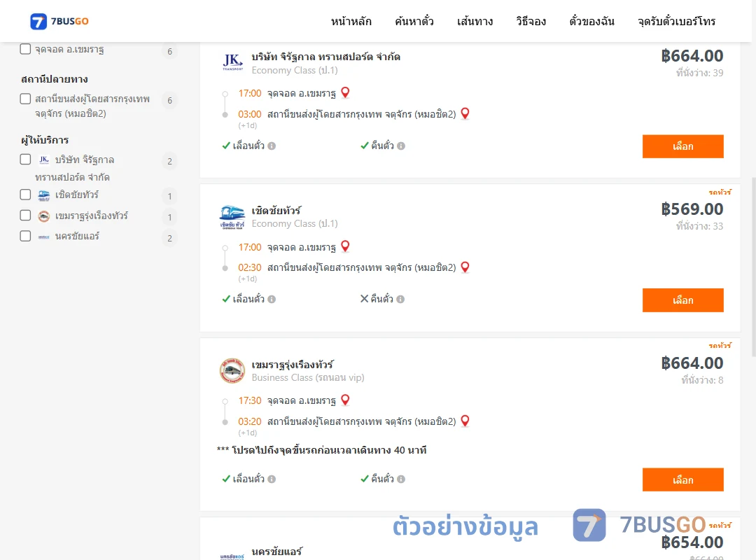
Task: Open map pin for เขมราฐรุ่งเรืองทัวร์ 17:30 departure
Action: 345,400
